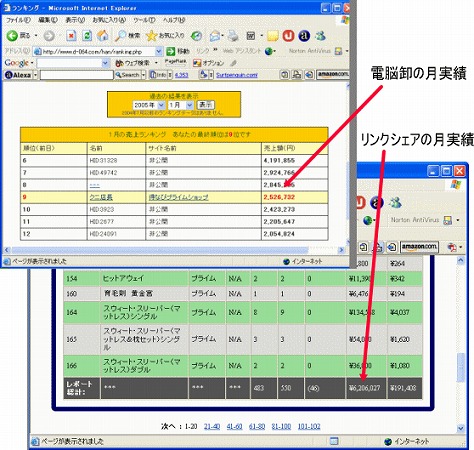Screen dimensions: 474x450
Task: Open Favorites star icon
Action: [151, 36]
